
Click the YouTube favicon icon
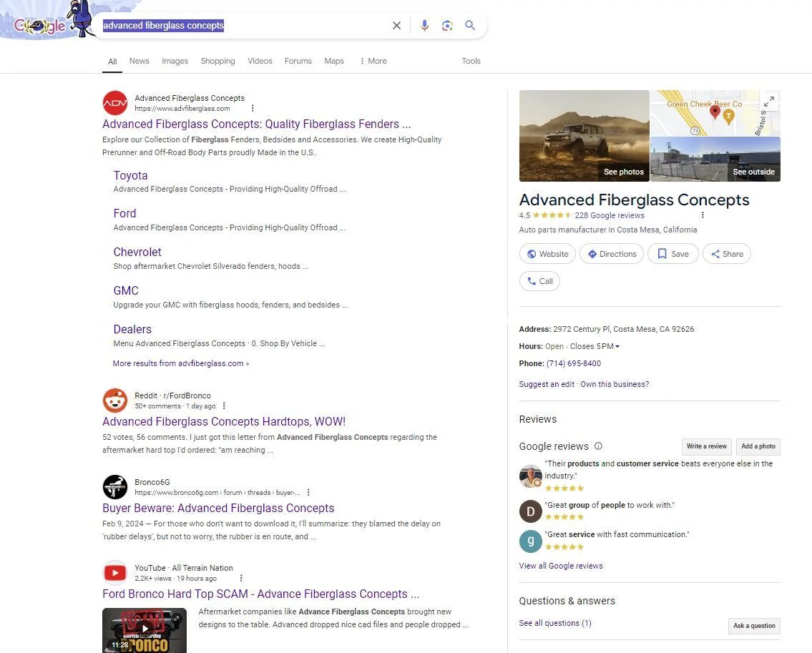115,573
